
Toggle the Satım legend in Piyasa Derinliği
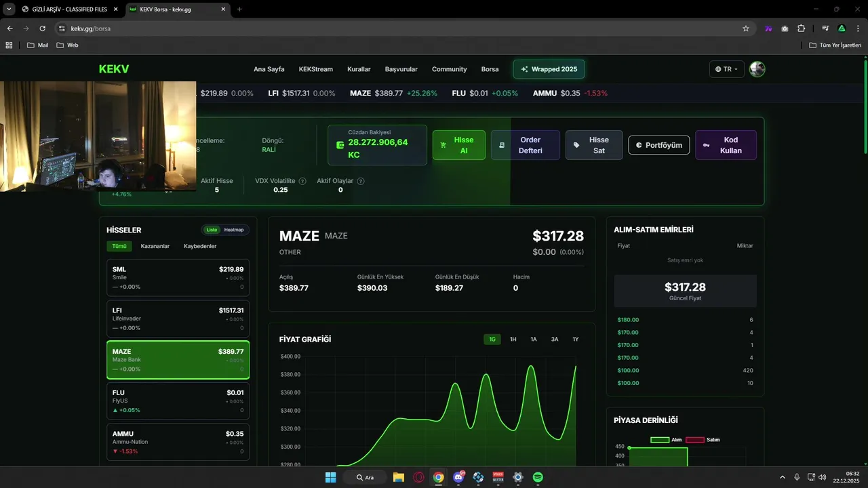[x=703, y=440]
